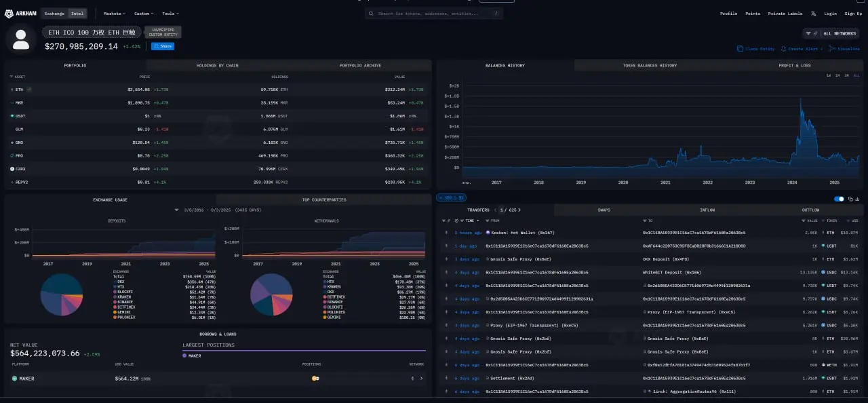This screenshot has width=868, height=403.
Task: Switch to Holdings By Chain tab
Action: 217,65
